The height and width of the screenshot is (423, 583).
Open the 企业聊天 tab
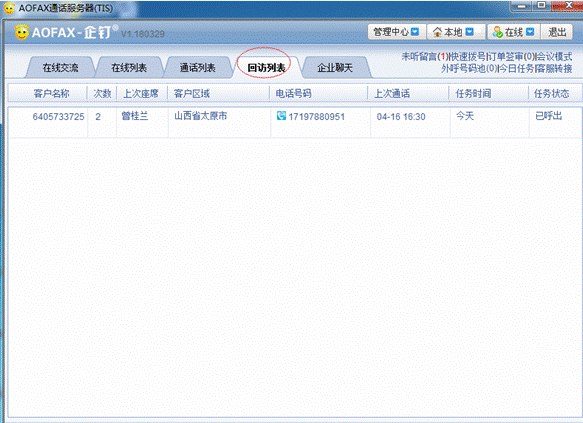pyautogui.click(x=335, y=68)
